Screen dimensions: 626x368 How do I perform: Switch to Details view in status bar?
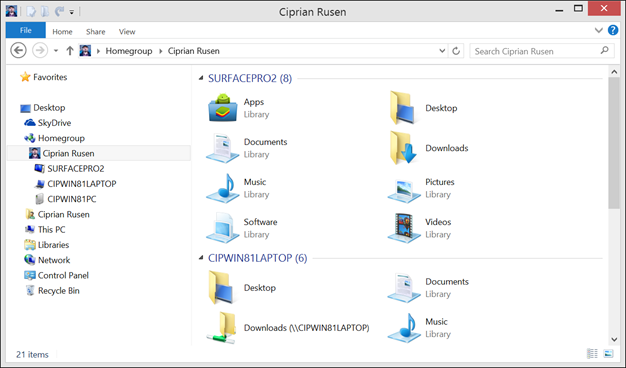[x=592, y=354]
